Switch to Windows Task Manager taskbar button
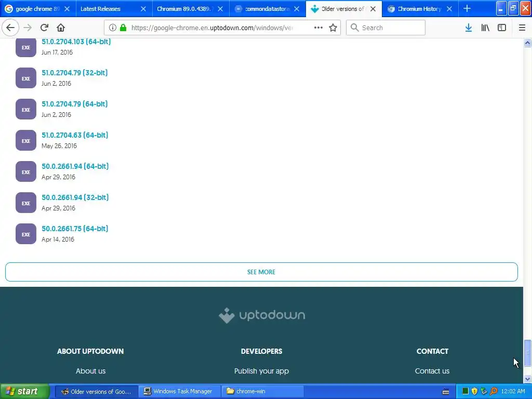This screenshot has width=532, height=399. (179, 391)
